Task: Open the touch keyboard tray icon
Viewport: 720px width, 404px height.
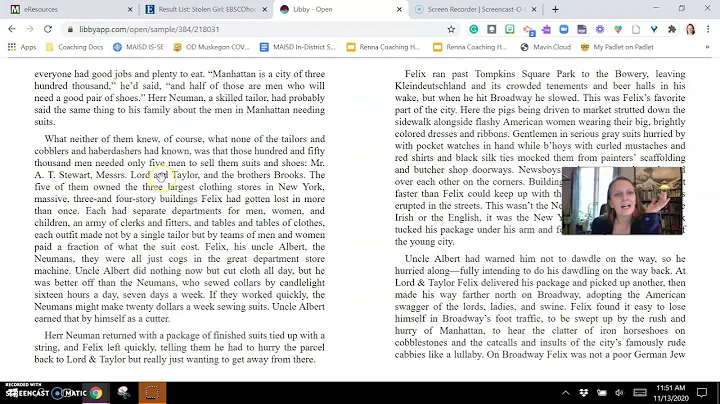Action: click(x=640, y=393)
